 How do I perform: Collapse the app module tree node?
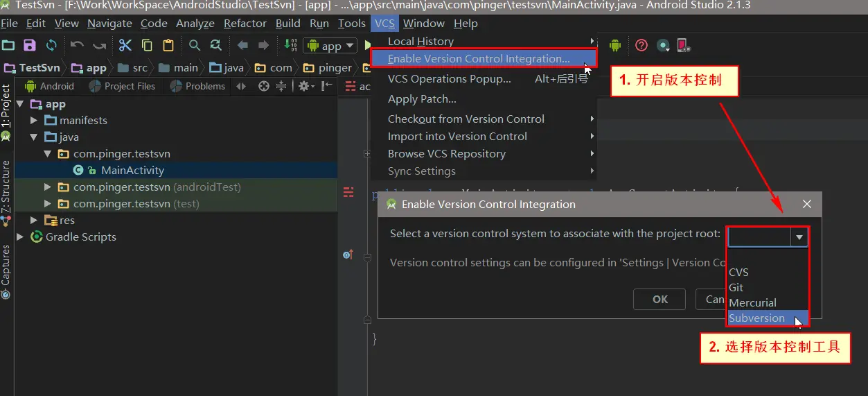point(20,104)
